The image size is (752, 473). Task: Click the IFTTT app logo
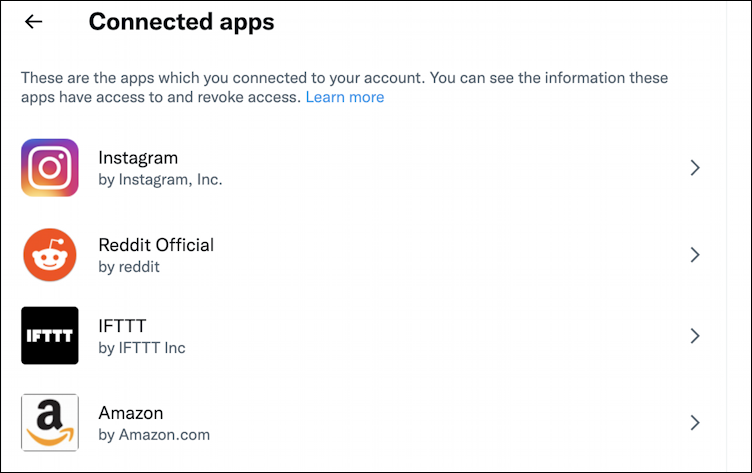(x=50, y=336)
